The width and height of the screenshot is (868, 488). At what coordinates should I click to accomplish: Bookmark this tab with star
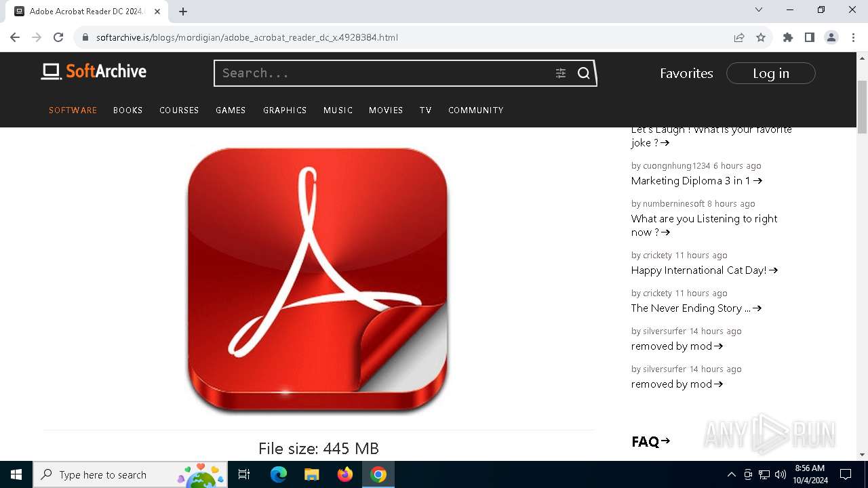pyautogui.click(x=761, y=37)
